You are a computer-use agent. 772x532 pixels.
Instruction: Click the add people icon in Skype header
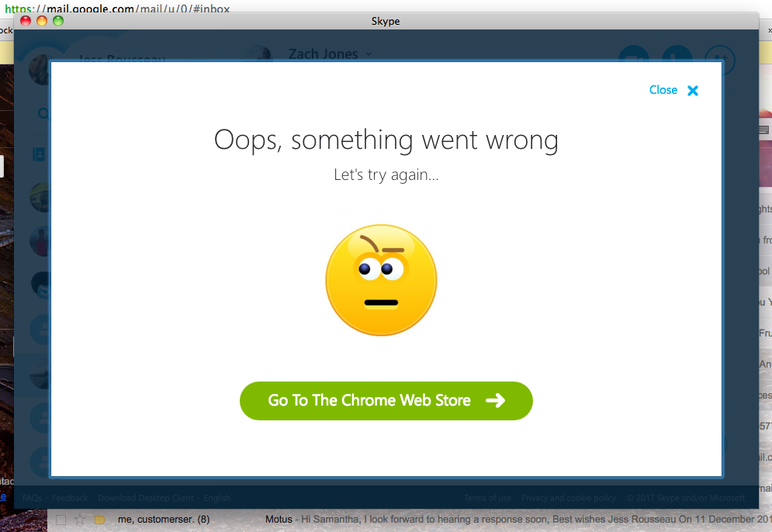pos(720,60)
